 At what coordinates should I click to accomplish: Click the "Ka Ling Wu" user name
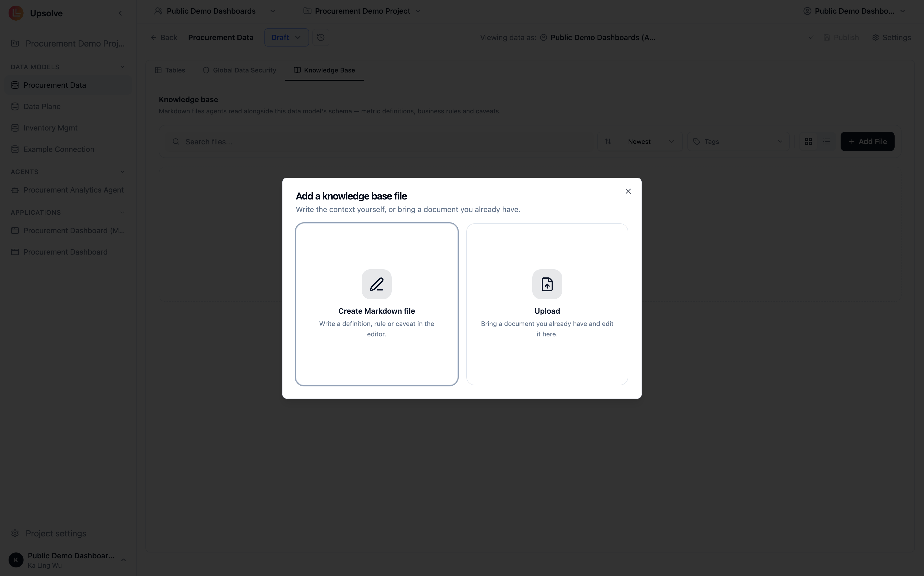pyautogui.click(x=45, y=566)
